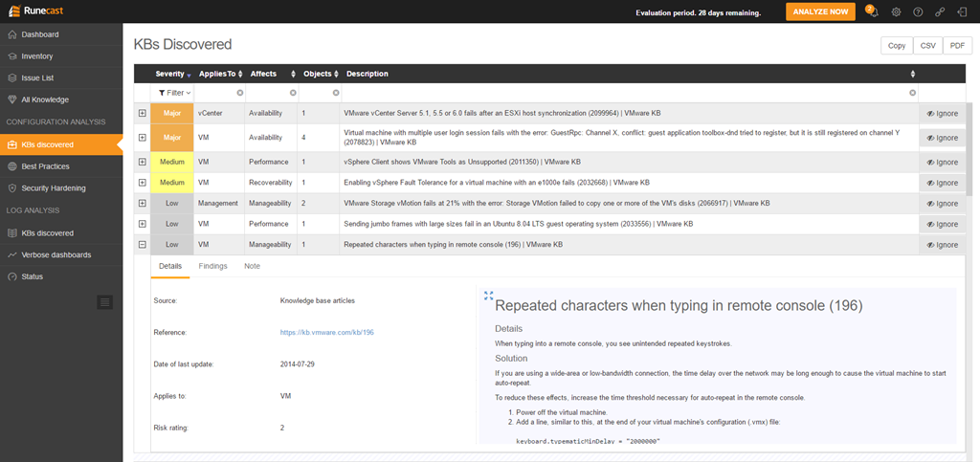
Task: Ignore the GuestRpc 2078823 issue
Action: click(x=943, y=138)
